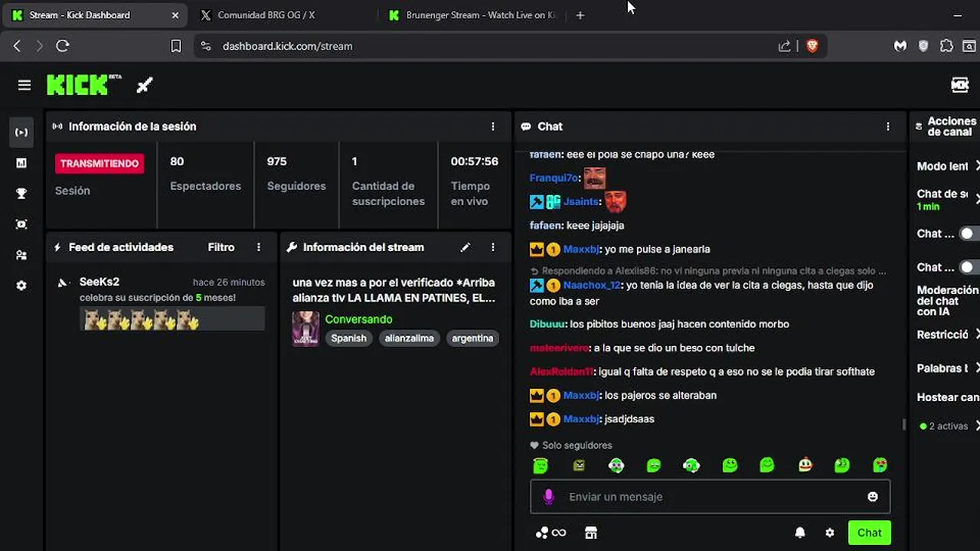Open the analytics chart icon in the sidebar

[x=21, y=163]
